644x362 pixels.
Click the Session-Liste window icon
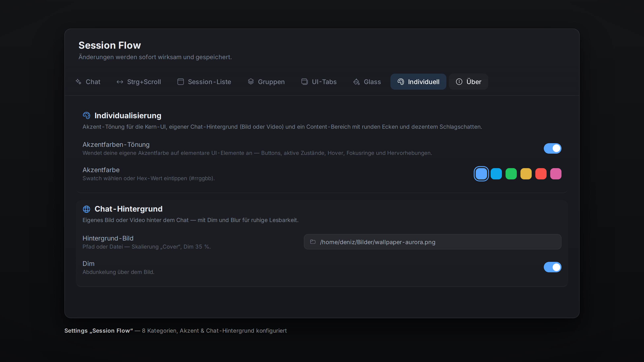[x=181, y=82]
